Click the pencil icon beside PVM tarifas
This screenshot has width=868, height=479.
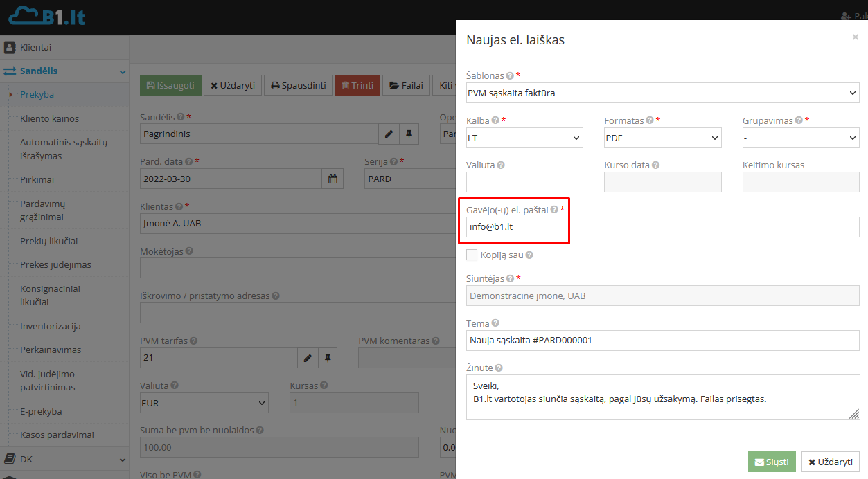(308, 358)
